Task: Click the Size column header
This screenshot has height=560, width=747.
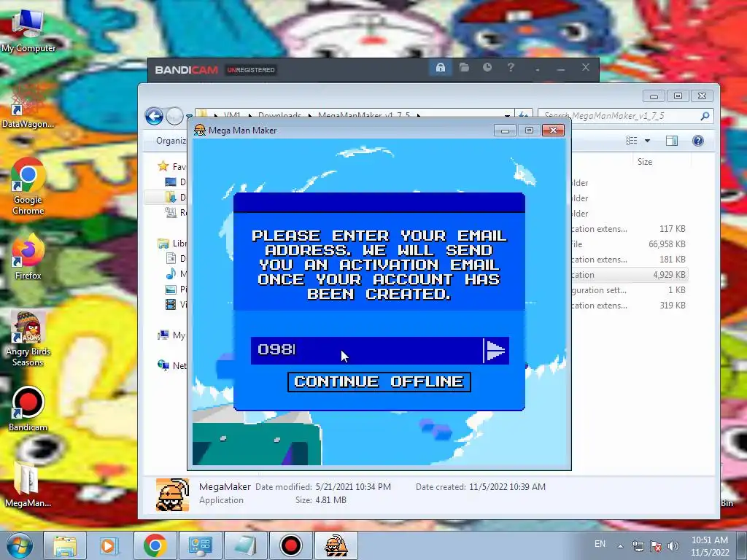Action: pyautogui.click(x=645, y=162)
